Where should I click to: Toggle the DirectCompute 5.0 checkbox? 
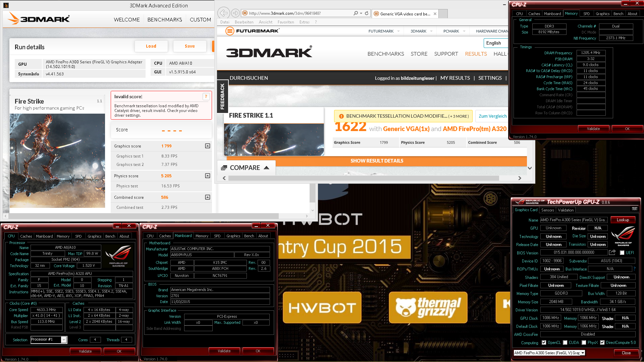(x=602, y=343)
